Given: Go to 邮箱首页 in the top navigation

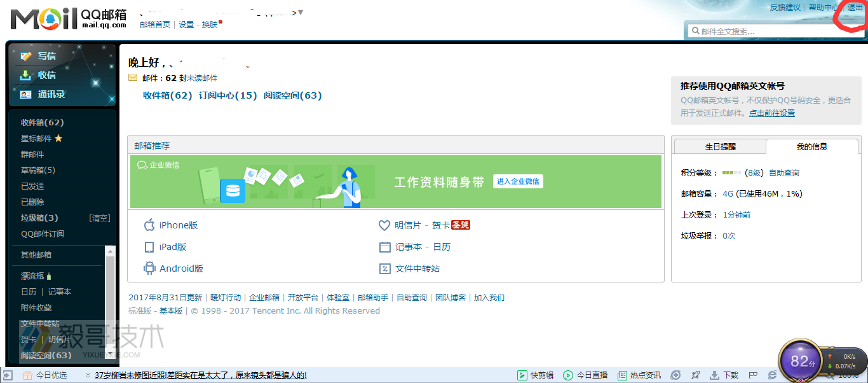Looking at the screenshot, I should pyautogui.click(x=155, y=24).
